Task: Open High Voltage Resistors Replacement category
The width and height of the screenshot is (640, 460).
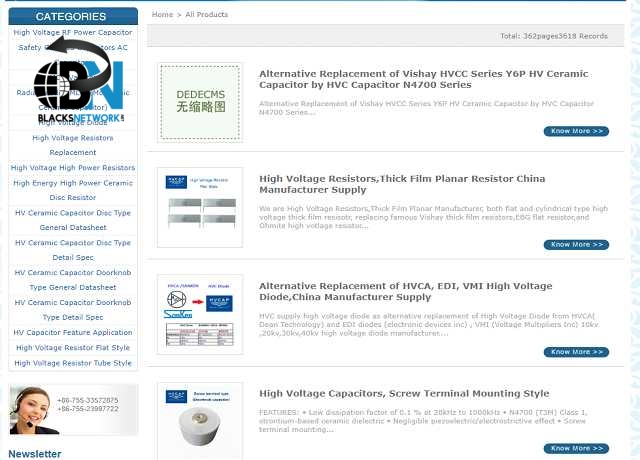Action: [73, 145]
